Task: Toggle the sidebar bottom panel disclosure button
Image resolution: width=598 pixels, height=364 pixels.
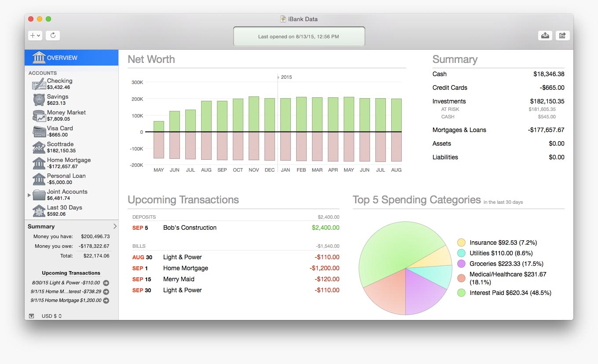Action: tap(31, 316)
